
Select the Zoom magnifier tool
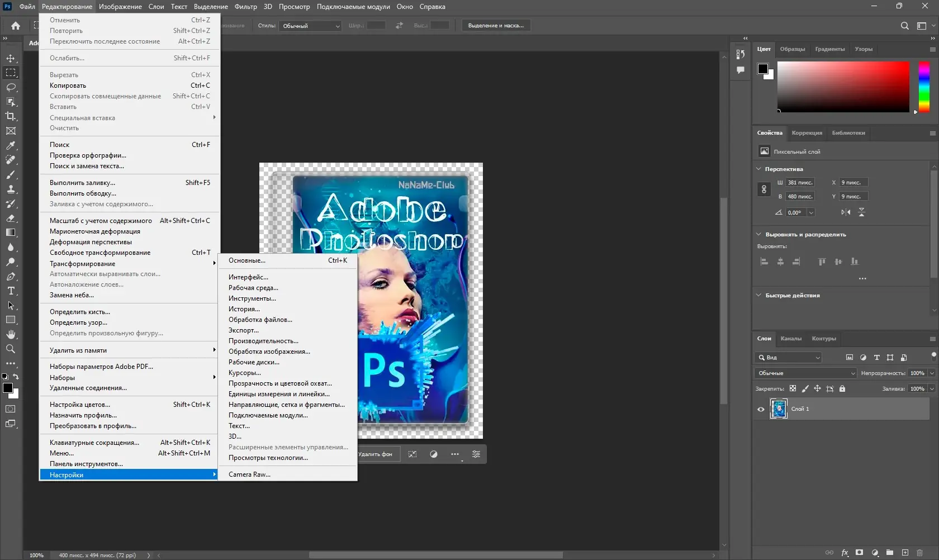(x=11, y=349)
